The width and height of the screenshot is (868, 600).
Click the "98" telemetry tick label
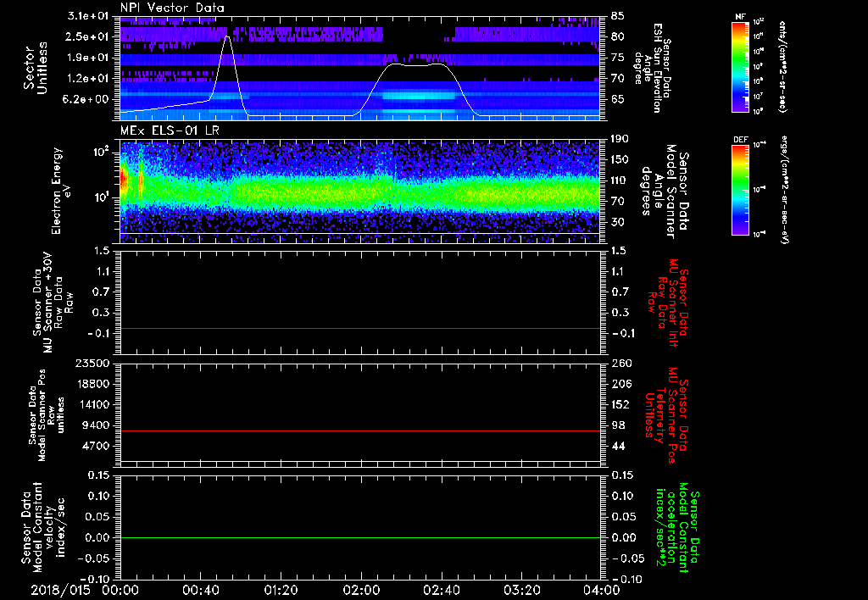click(x=618, y=425)
